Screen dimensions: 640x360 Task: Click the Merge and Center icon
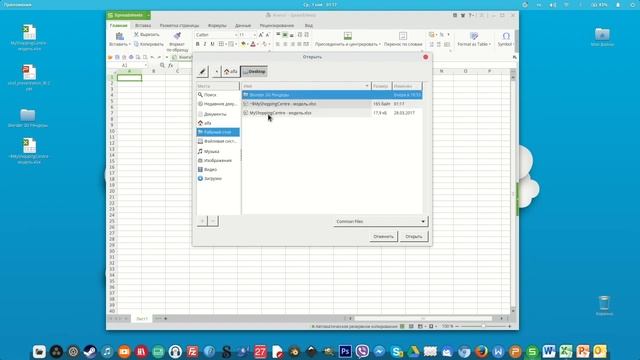click(348, 36)
